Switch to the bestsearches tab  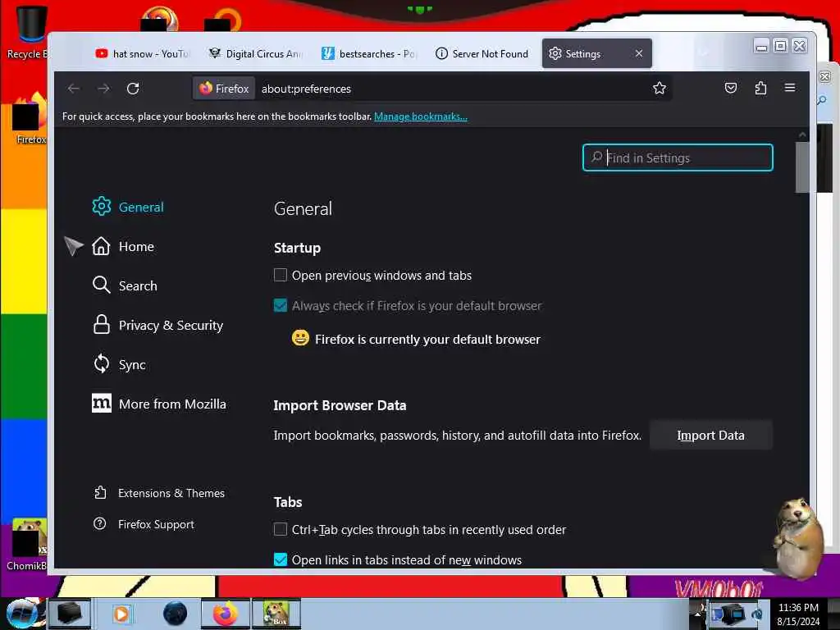368,53
